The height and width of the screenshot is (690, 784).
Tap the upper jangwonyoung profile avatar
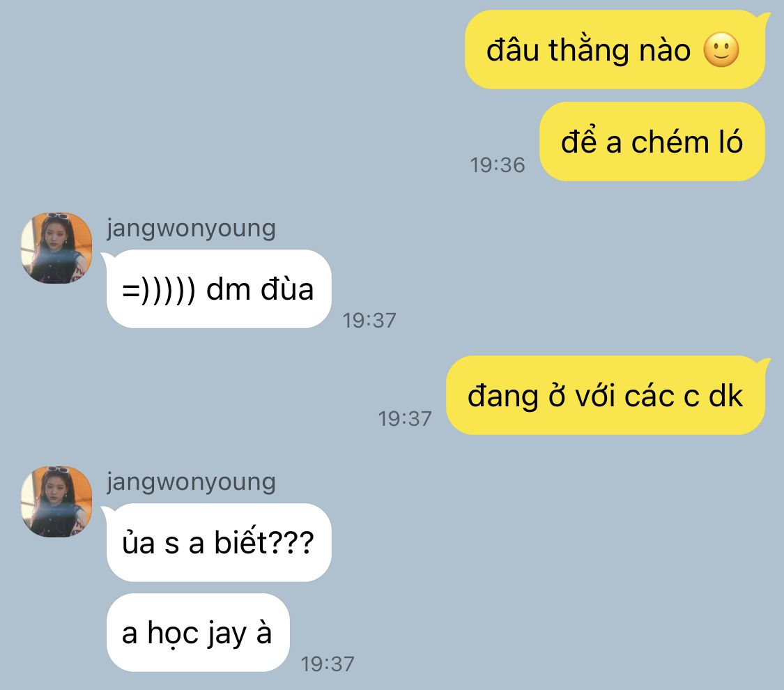coord(56,248)
